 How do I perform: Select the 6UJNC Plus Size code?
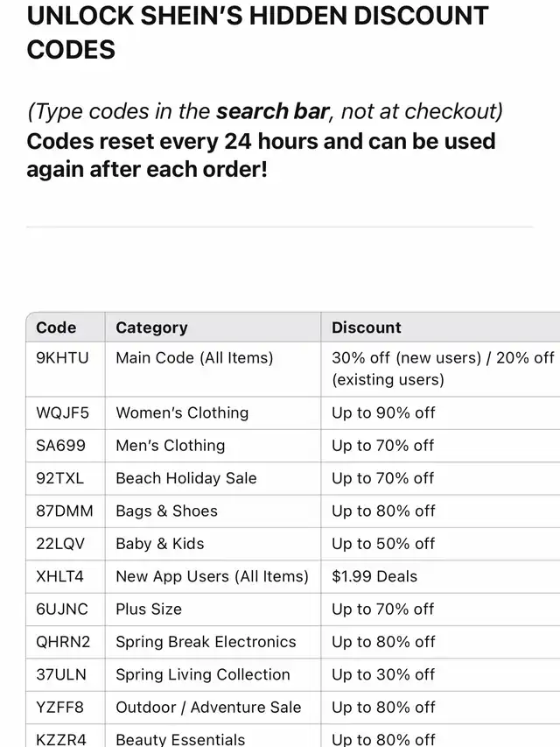[62, 609]
